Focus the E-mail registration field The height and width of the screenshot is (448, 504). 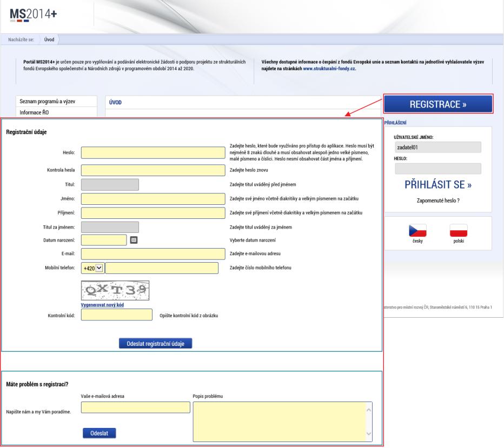[153, 253]
